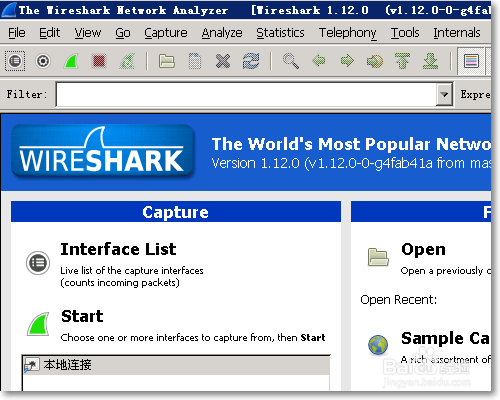Toggle packet list colorizing
500x400 pixels.
(471, 61)
